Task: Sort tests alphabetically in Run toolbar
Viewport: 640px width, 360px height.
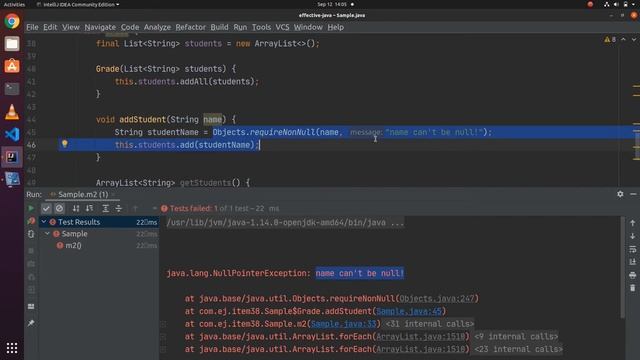Action: [76, 209]
